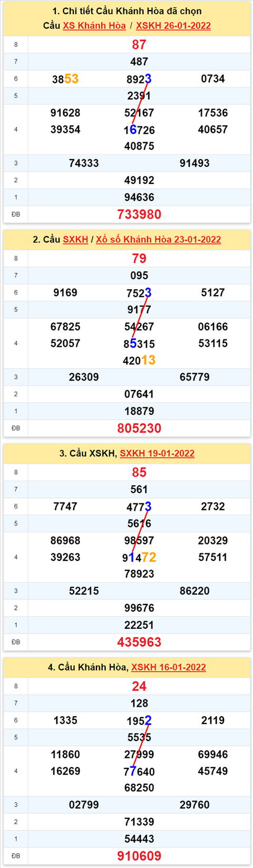Select prize-4 number 20329

(213, 541)
